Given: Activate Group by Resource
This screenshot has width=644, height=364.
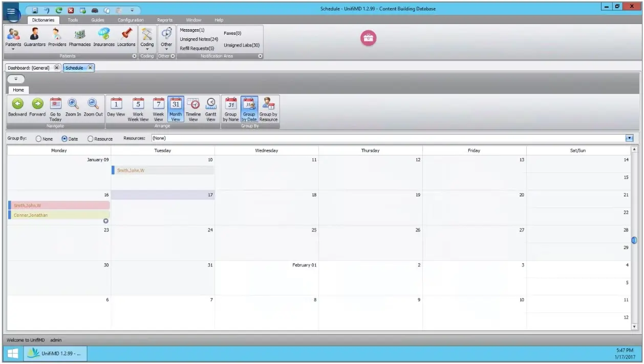Looking at the screenshot, I should (268, 108).
